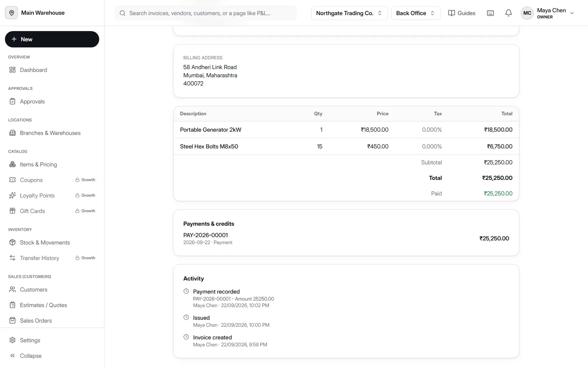Open the Back Office mode dropdown
This screenshot has height=368, width=588.
point(416,13)
